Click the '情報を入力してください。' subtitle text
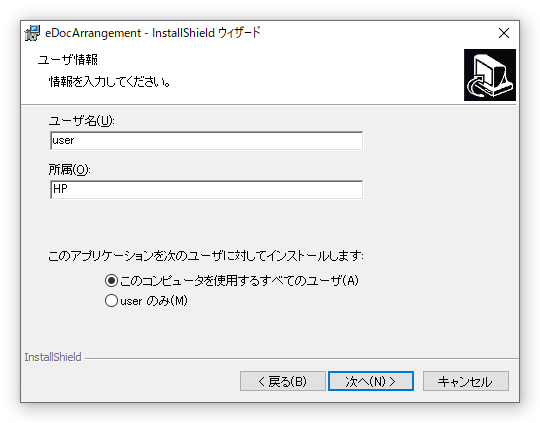540x423 pixels. point(110,82)
